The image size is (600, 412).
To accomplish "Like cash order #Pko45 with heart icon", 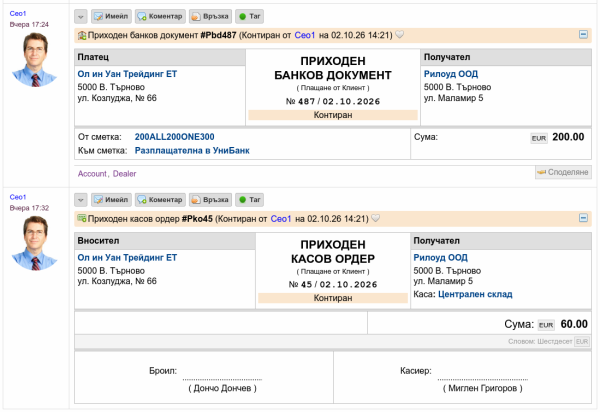I will 376,218.
